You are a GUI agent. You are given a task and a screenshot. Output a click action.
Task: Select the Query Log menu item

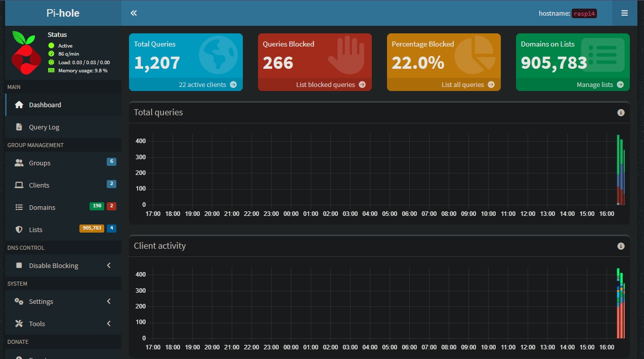click(44, 127)
